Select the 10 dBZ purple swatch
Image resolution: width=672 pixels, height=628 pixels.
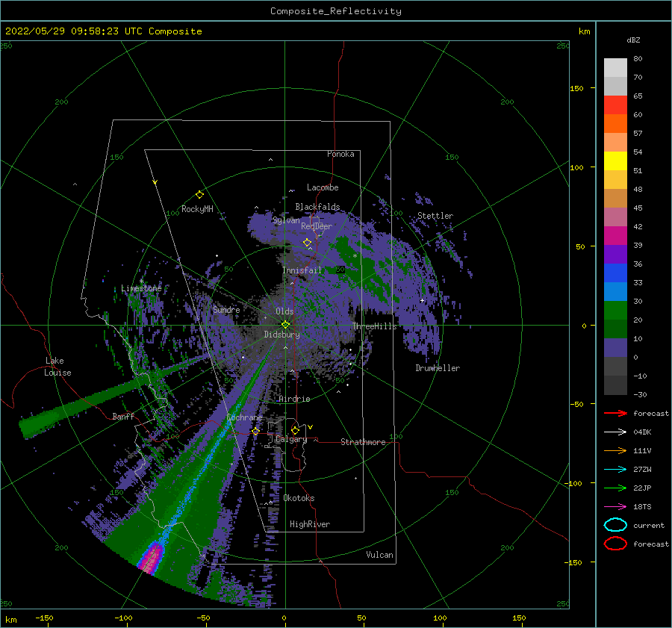pyautogui.click(x=615, y=348)
